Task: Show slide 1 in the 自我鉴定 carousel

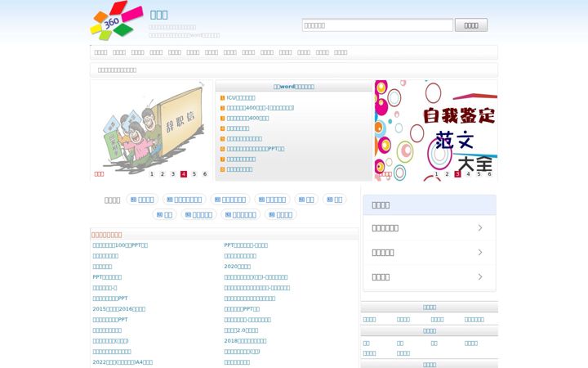Action: click(436, 174)
